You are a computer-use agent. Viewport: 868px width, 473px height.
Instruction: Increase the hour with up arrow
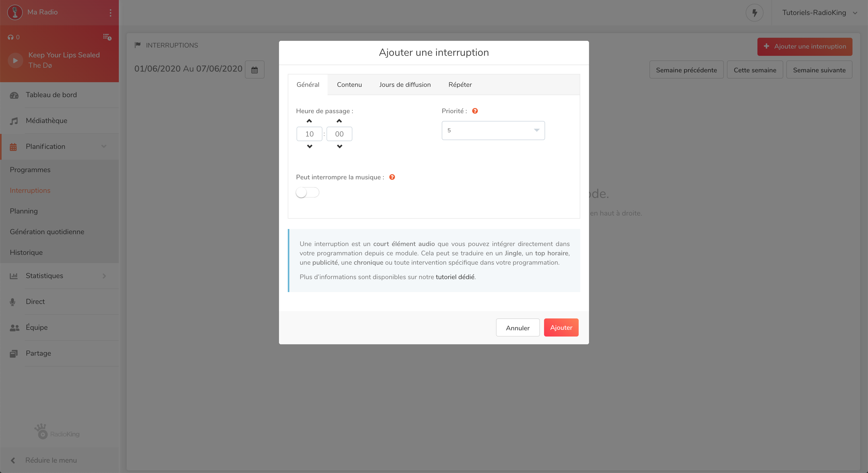[x=309, y=121]
